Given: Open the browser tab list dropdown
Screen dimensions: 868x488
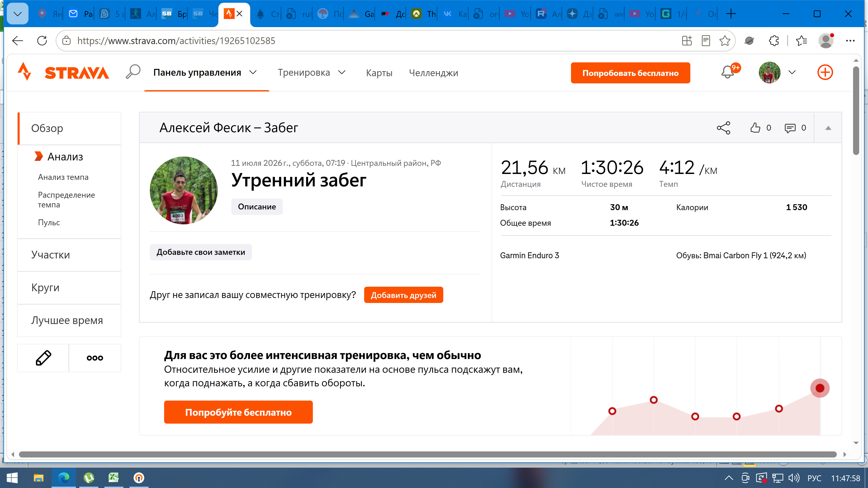Looking at the screenshot, I should 18,14.
